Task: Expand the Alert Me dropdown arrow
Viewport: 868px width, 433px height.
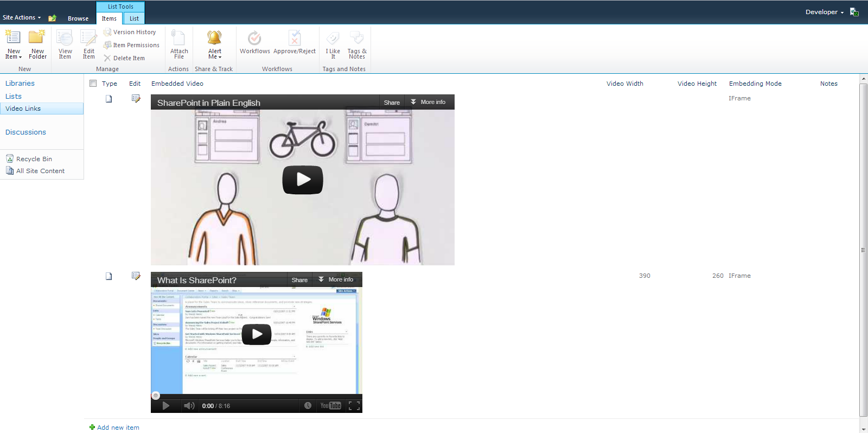Action: [220, 57]
